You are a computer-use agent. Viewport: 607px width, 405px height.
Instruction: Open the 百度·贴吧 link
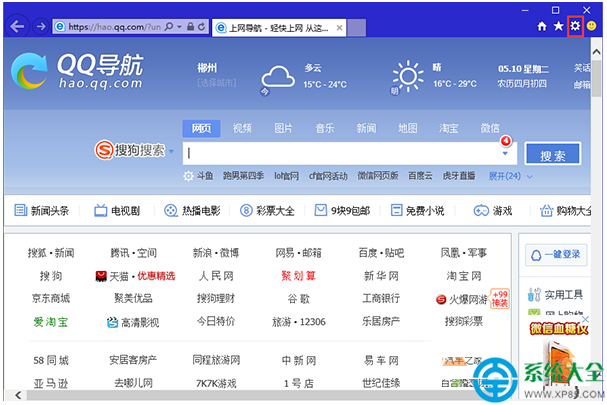pos(381,253)
